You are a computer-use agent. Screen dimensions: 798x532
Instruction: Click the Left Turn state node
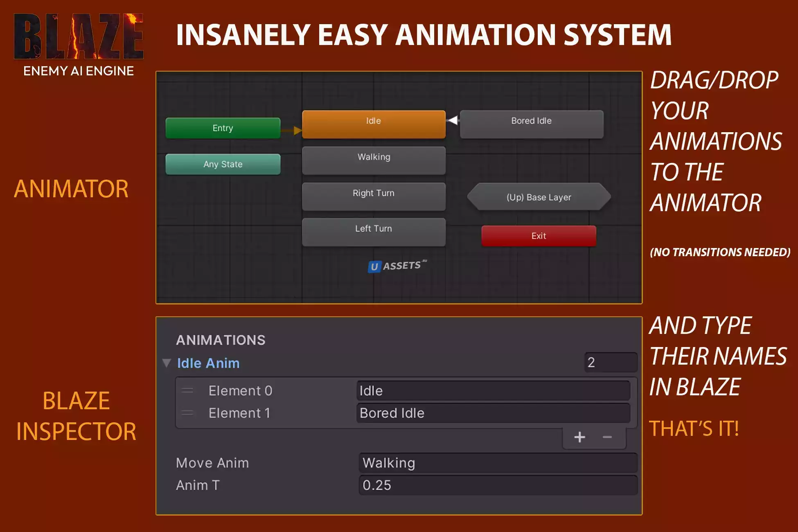point(373,231)
